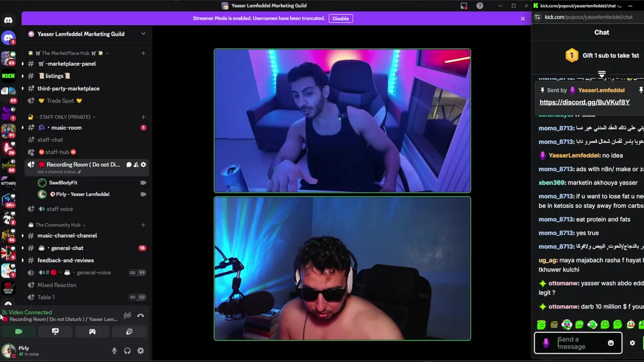644x362 pixels.
Task: Add channel to The Community Hub category
Action: [x=143, y=225]
